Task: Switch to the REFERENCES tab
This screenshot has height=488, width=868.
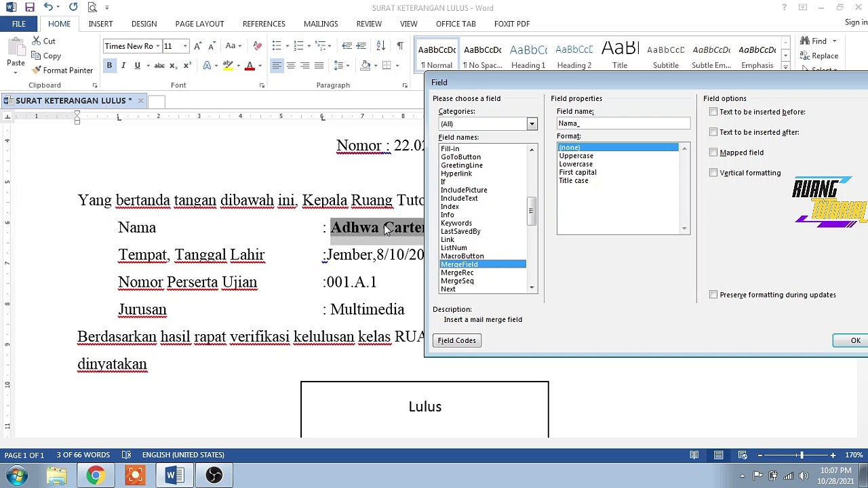Action: 264,24
